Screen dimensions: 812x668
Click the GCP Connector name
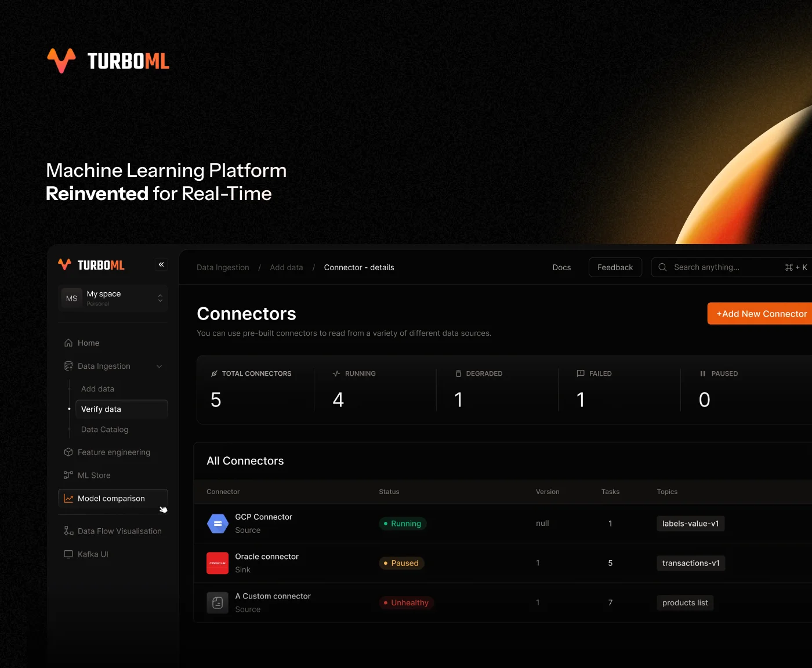click(263, 517)
